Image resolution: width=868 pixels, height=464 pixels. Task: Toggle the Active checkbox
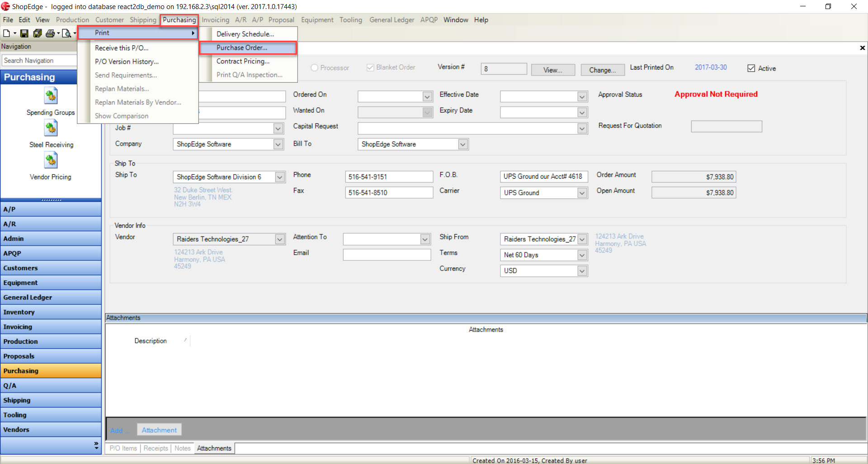(751, 68)
